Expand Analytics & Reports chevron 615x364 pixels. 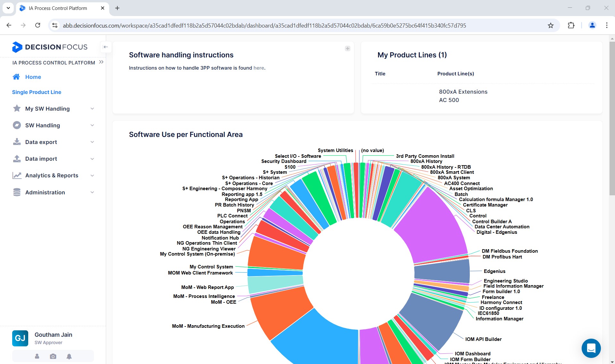click(x=92, y=175)
